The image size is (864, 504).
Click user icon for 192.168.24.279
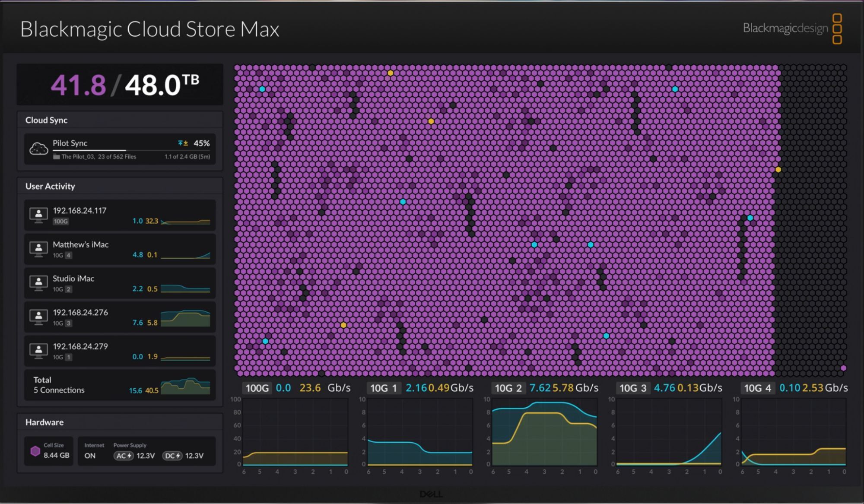[38, 351]
